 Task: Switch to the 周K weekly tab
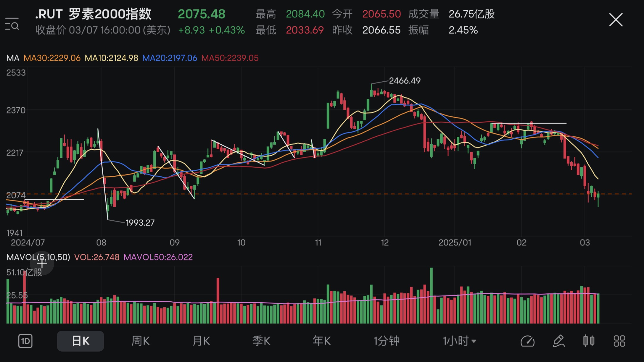coord(141,341)
